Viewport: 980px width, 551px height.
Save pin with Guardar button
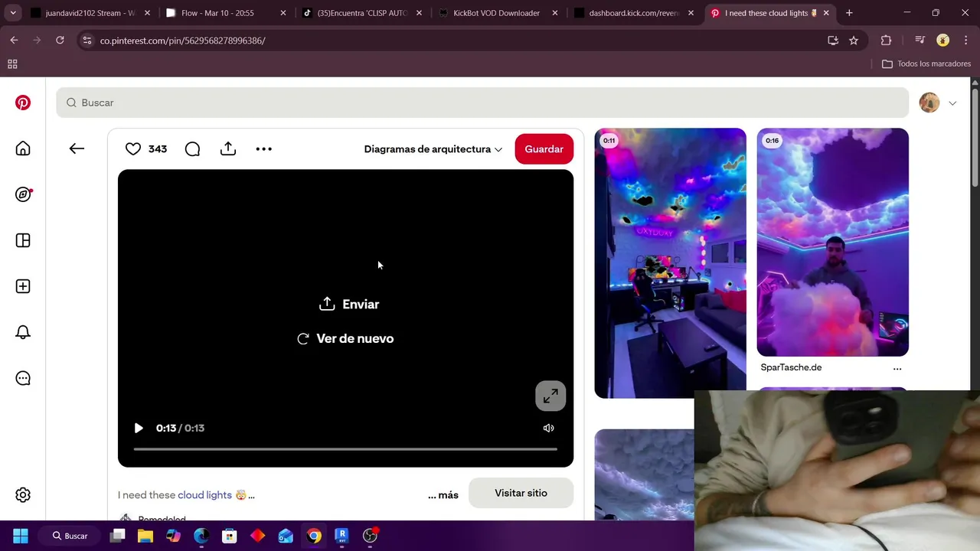[544, 149]
